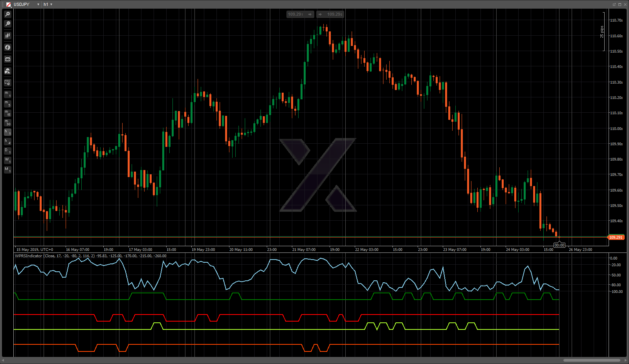
Task: Select the W1 weekly timeframe
Action: (7, 160)
